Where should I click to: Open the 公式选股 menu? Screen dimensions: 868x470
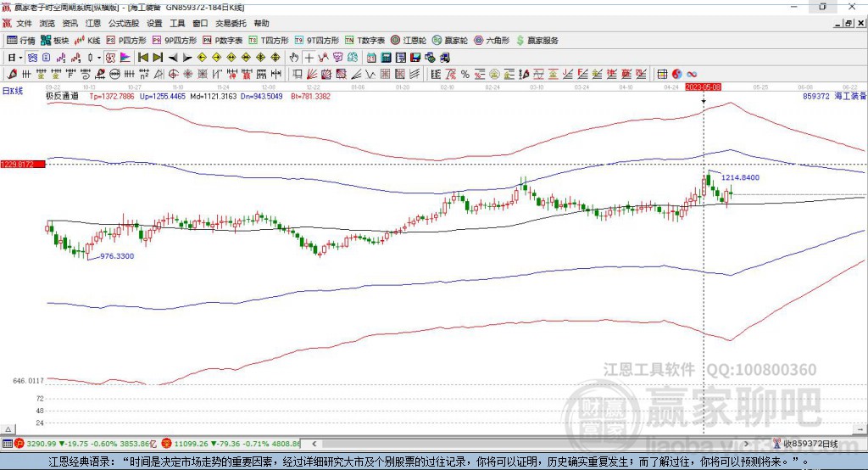coord(124,23)
